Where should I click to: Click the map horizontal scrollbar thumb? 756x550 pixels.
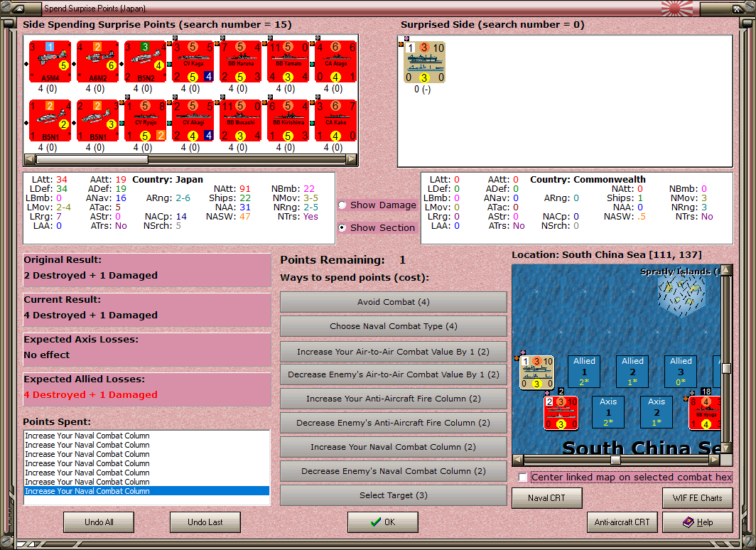click(x=615, y=460)
